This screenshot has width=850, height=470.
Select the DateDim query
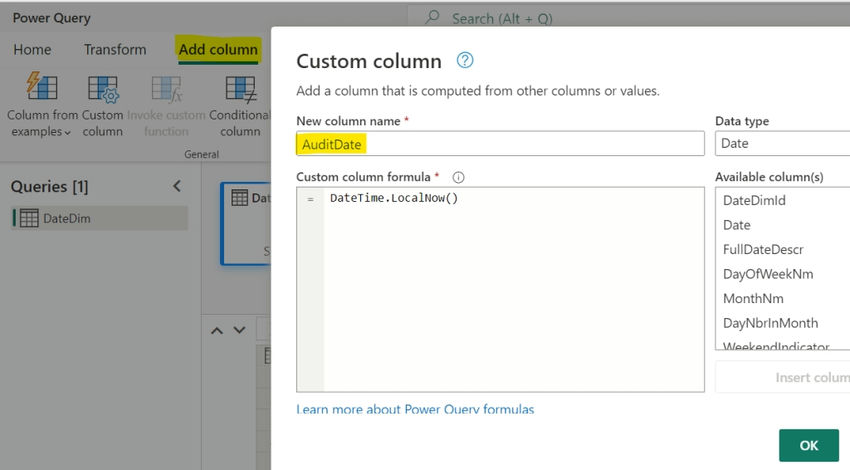point(100,218)
